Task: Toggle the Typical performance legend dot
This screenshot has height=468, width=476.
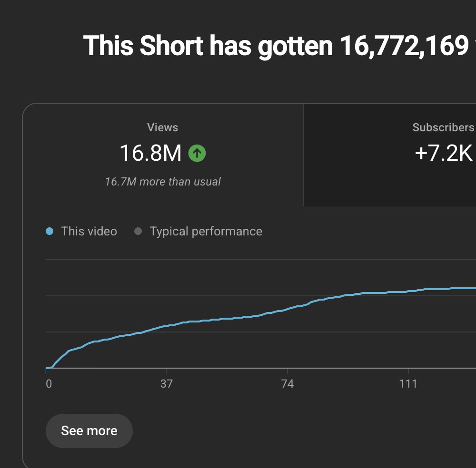Action: click(x=138, y=231)
